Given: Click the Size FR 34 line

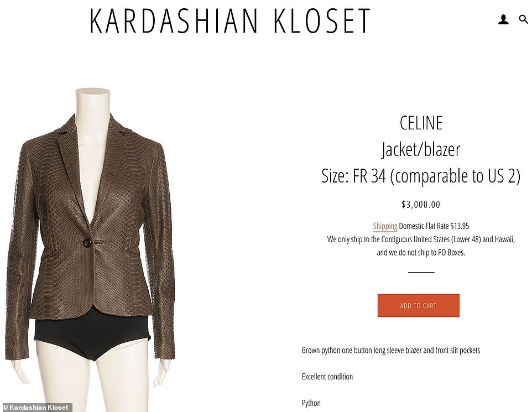Looking at the screenshot, I should [421, 176].
